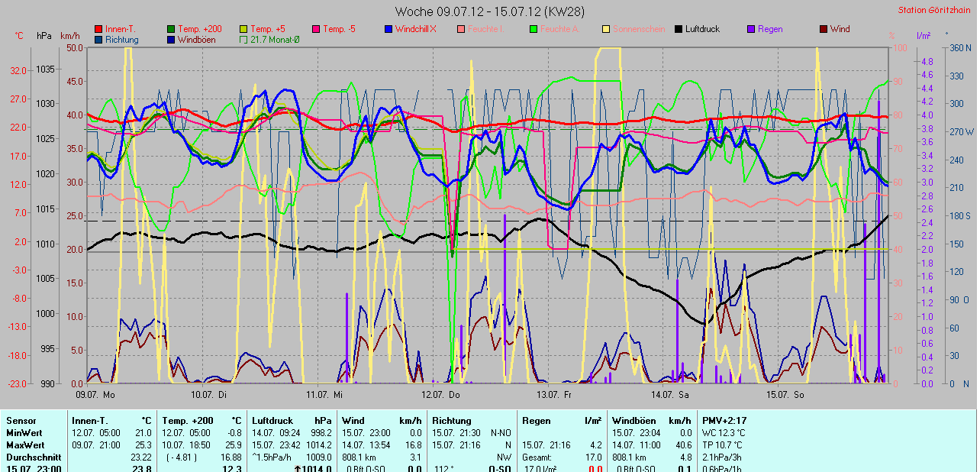The height and width of the screenshot is (472, 980).
Task: Click the Temp. +5 legend label
Action: [268, 29]
